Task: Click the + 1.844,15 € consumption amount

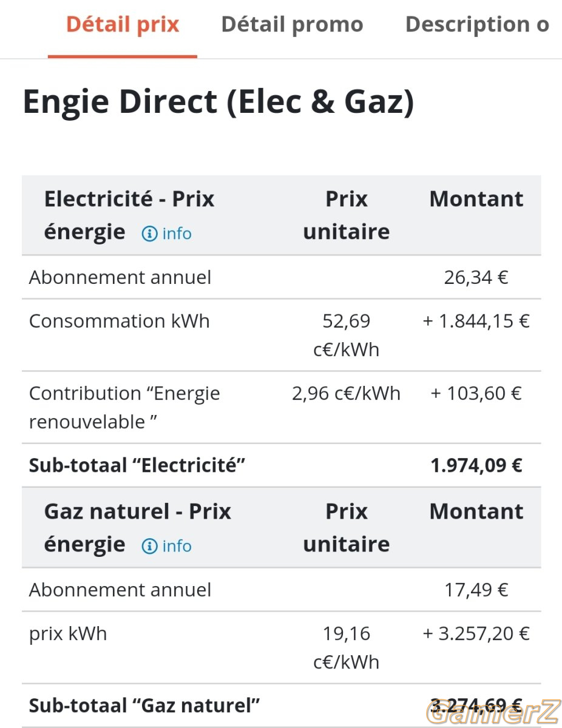Action: tap(476, 321)
